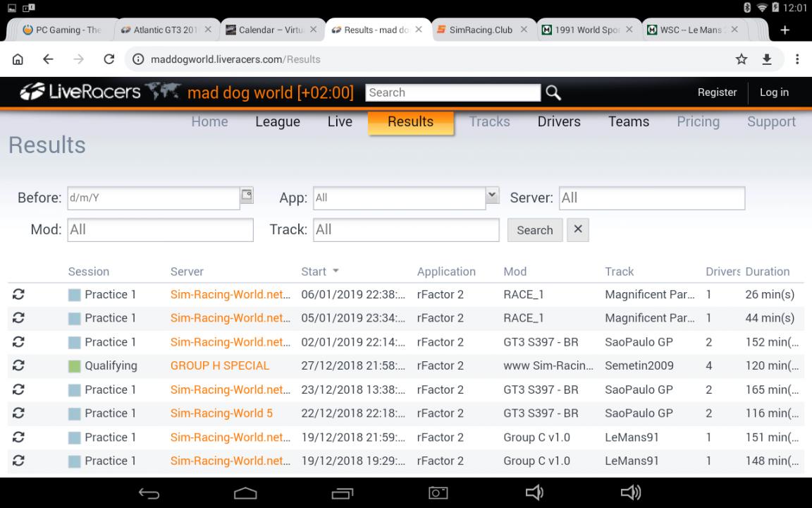Focus the header Search box
The image size is (812, 508).
[x=453, y=93]
